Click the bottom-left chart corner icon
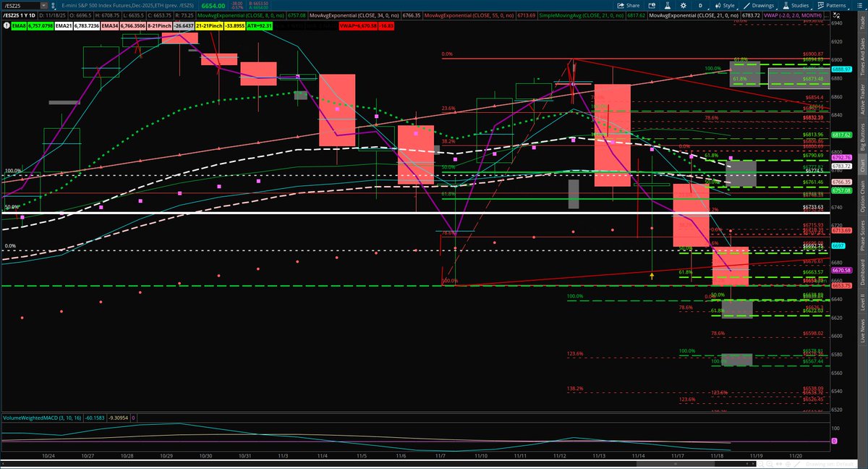This screenshot has height=469, width=868. pos(2,464)
